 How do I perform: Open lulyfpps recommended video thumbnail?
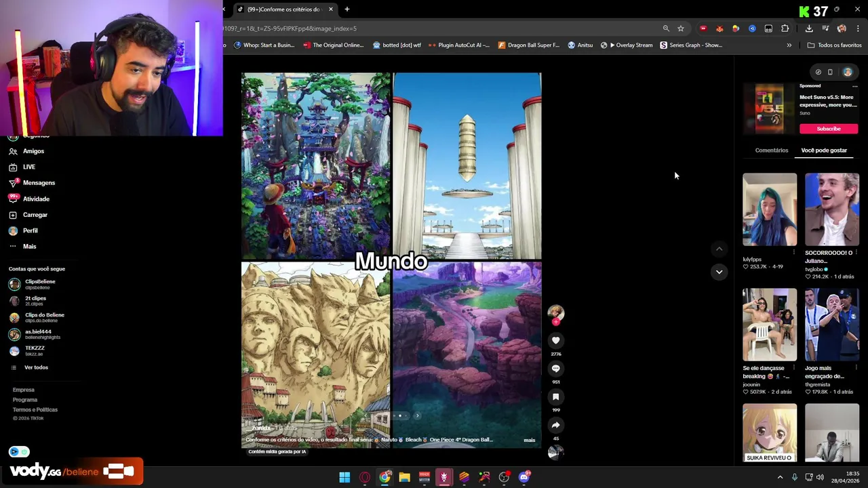pos(770,209)
